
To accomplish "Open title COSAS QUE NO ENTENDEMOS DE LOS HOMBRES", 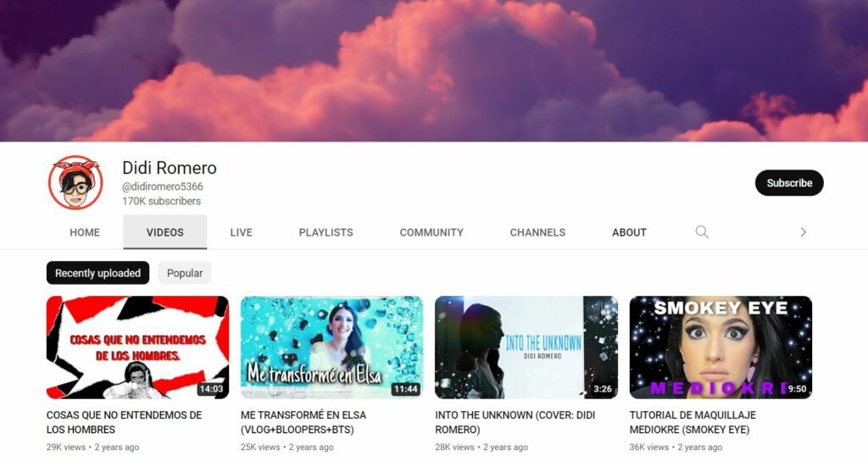I will click(124, 422).
